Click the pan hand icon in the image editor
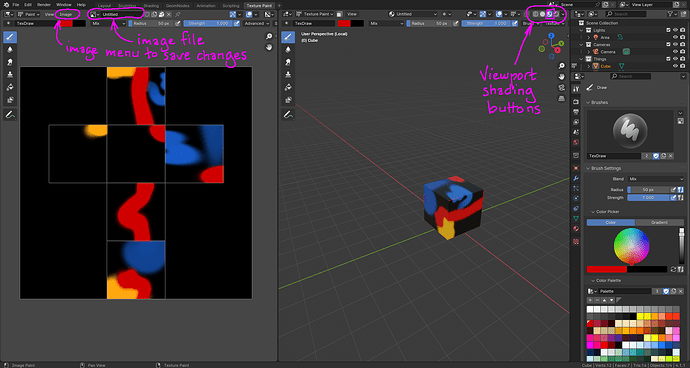 click(269, 47)
